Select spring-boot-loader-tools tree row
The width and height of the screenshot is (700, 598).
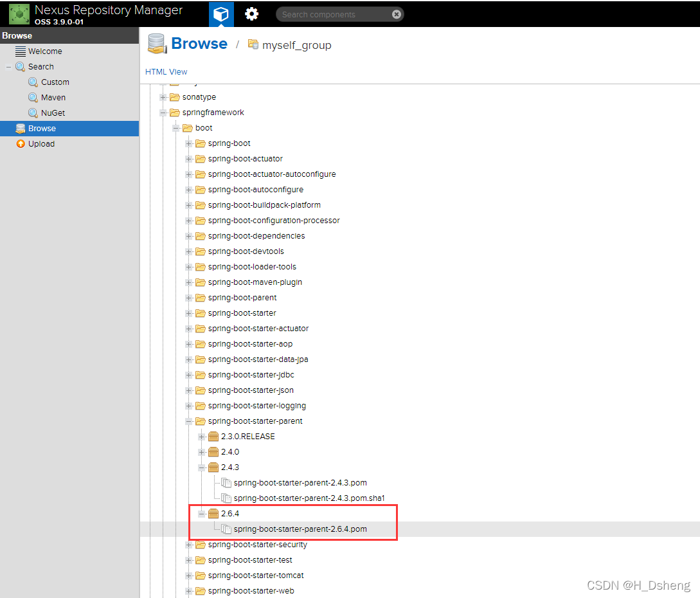tap(252, 267)
